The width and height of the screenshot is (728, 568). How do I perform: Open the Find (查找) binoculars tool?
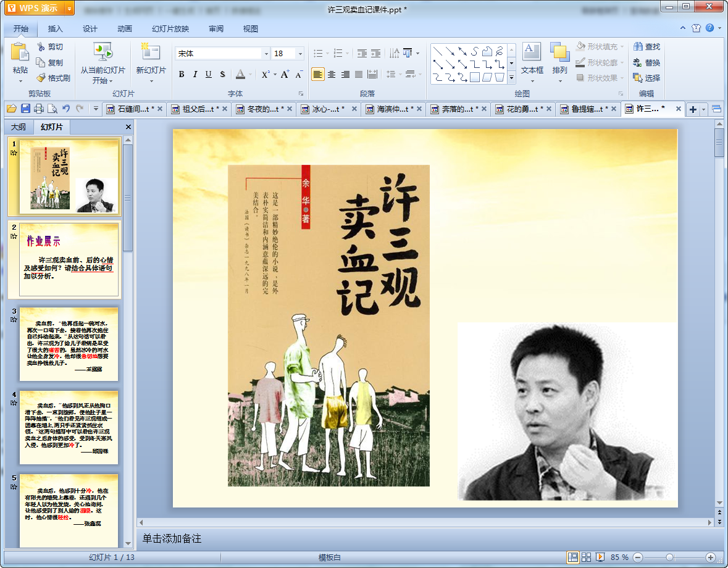pos(638,47)
